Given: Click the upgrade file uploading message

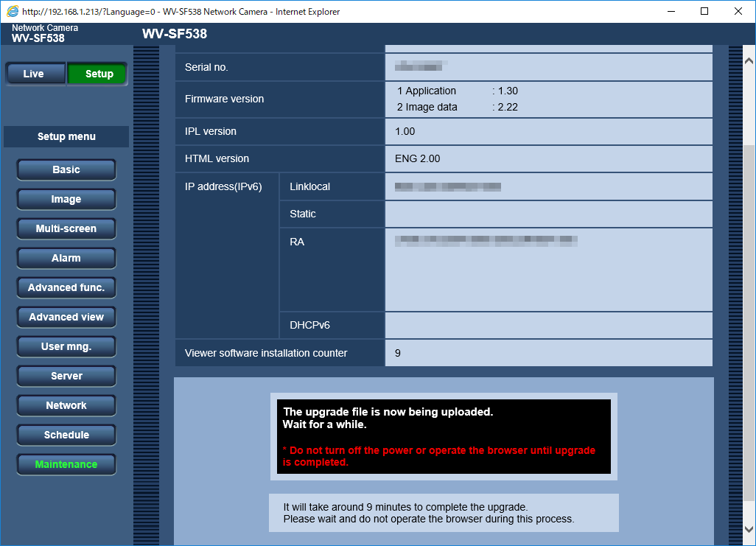Looking at the screenshot, I should 388,419.
